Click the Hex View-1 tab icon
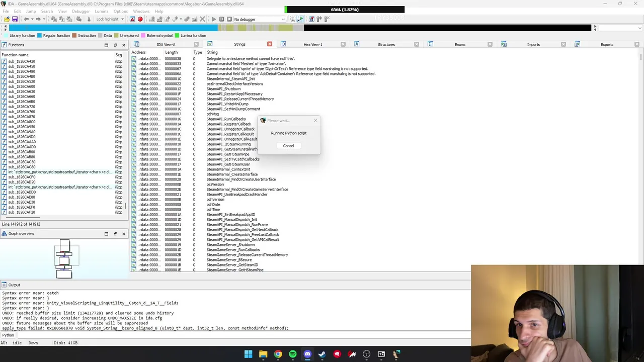 pyautogui.click(x=283, y=44)
